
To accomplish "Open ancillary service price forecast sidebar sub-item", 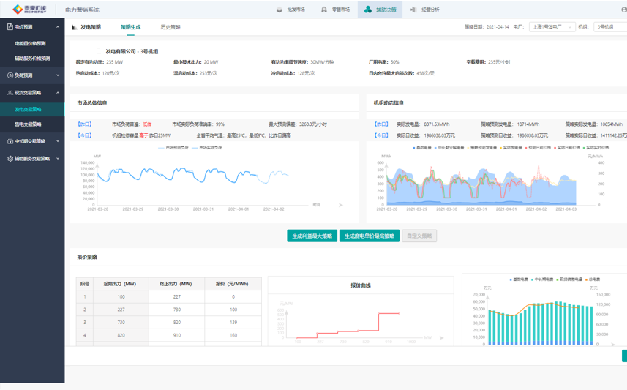I will [33, 58].
